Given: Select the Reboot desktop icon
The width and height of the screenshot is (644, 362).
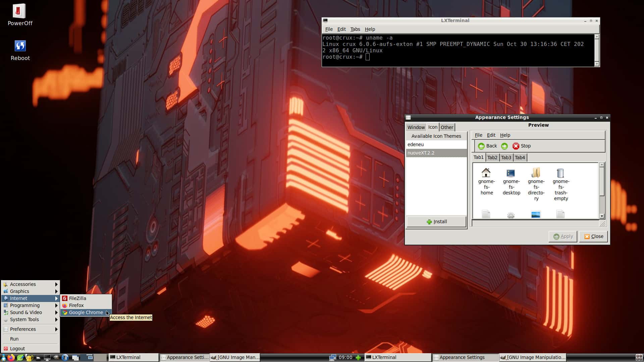Looking at the screenshot, I should 20,50.
